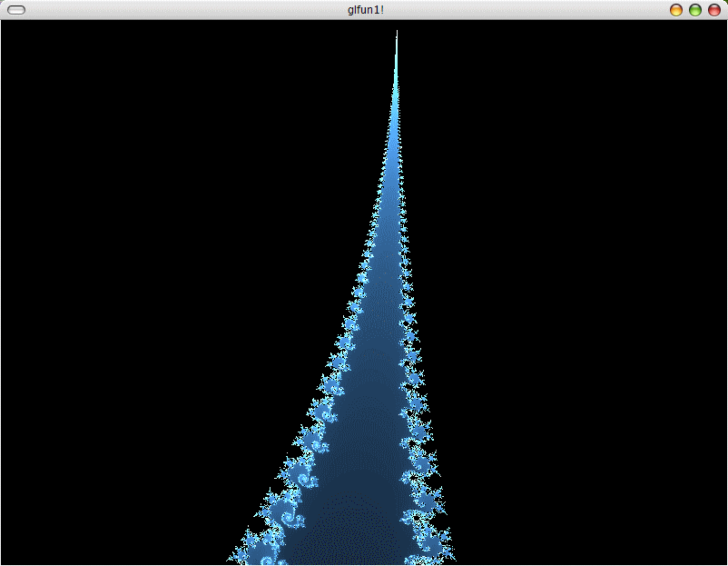This screenshot has width=728, height=566.
Task: Click empty title bar between title and yellow button
Action: pos(526,10)
